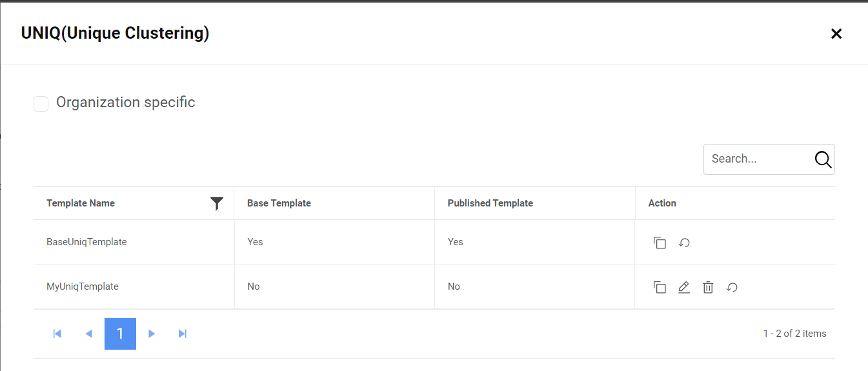Click the reset icon for BaseUniqTemplate
Screen dimensions: 868x371
pos(685,243)
